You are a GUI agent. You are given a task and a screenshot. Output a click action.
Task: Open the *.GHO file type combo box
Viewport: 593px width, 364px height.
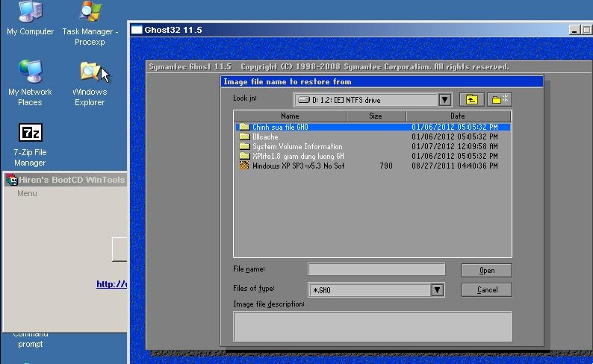coord(376,290)
